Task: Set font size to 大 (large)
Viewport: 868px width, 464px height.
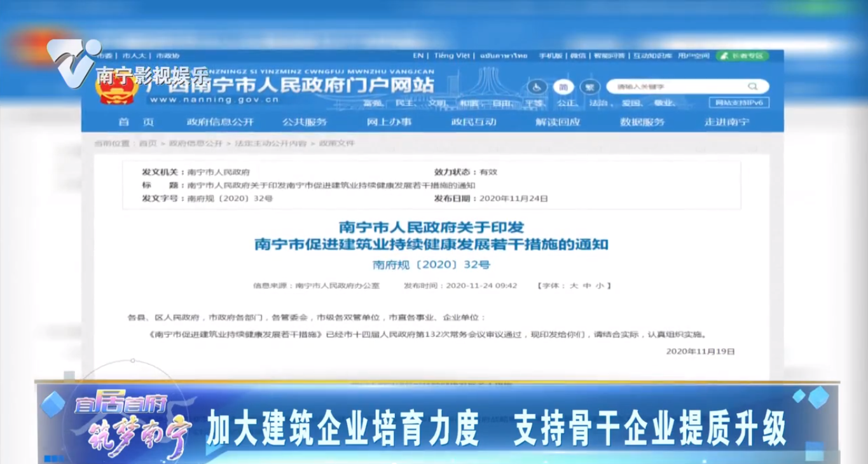Action: (x=573, y=285)
